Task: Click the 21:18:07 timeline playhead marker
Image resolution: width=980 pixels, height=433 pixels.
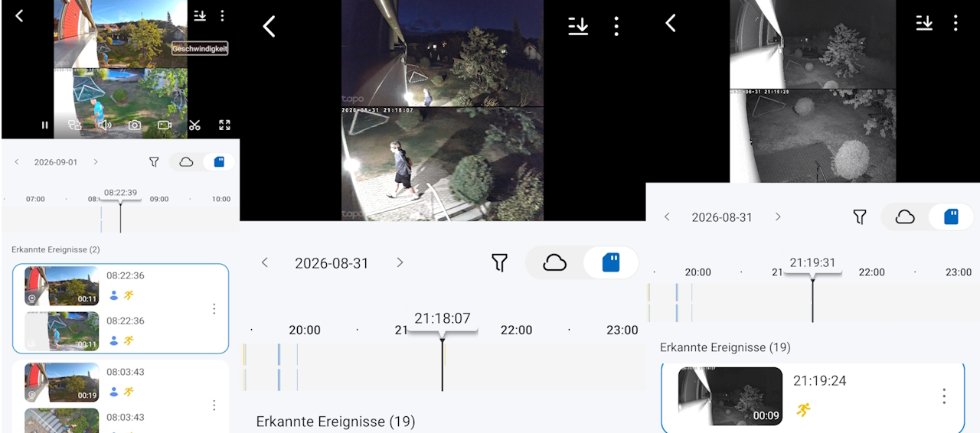Action: coord(443,319)
